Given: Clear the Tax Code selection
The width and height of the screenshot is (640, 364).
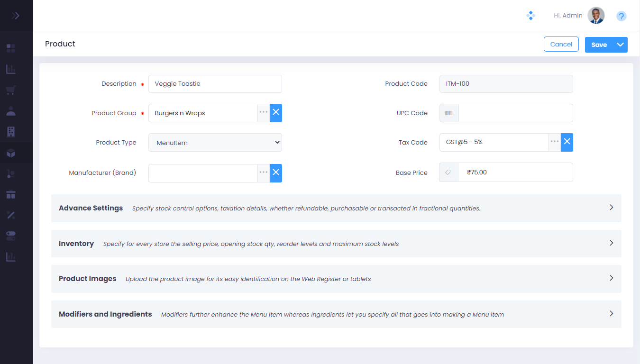Looking at the screenshot, I should tap(567, 142).
